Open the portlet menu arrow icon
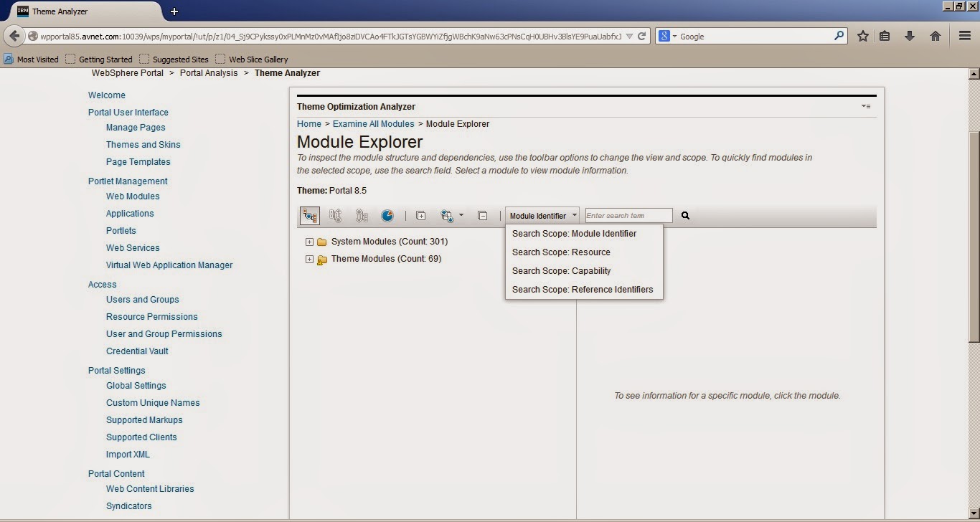 pyautogui.click(x=866, y=106)
